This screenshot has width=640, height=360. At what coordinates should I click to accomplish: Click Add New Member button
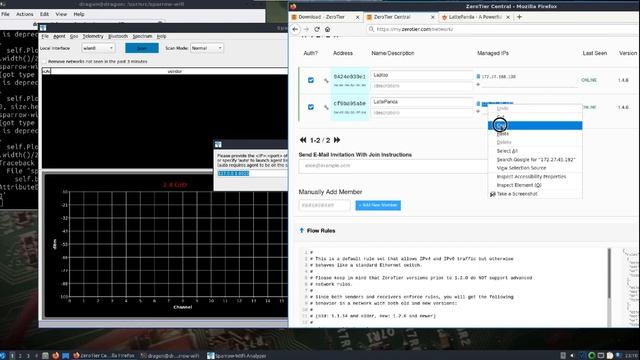pyautogui.click(x=378, y=205)
